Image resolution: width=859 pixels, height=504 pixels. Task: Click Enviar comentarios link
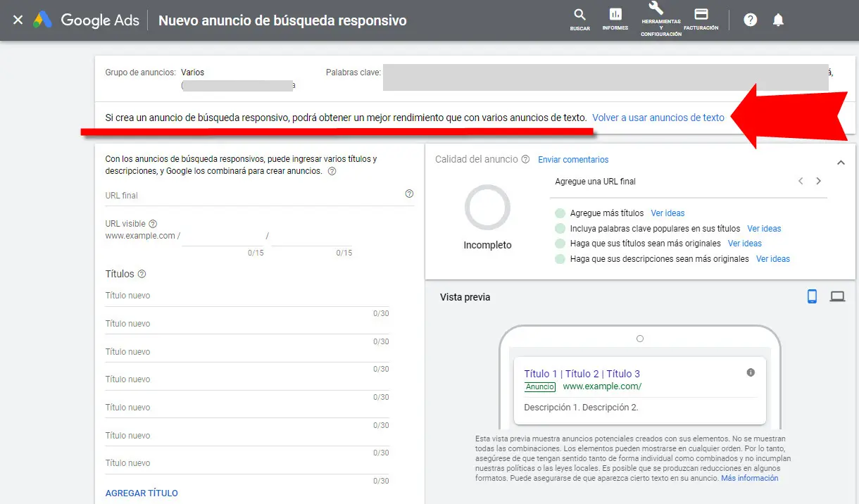(x=573, y=160)
